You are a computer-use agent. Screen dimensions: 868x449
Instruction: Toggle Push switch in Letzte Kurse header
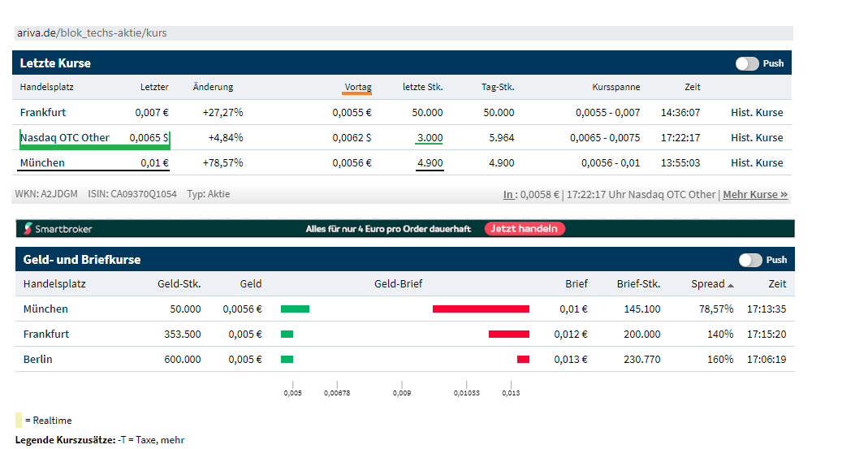pyautogui.click(x=747, y=63)
